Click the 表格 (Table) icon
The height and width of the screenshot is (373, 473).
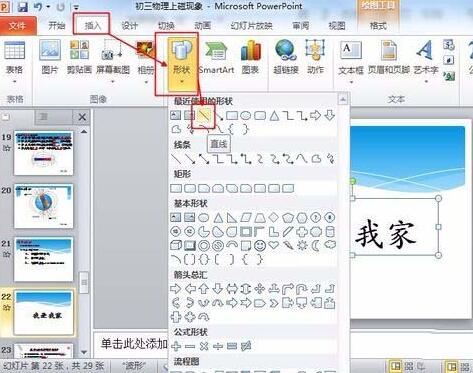click(14, 50)
